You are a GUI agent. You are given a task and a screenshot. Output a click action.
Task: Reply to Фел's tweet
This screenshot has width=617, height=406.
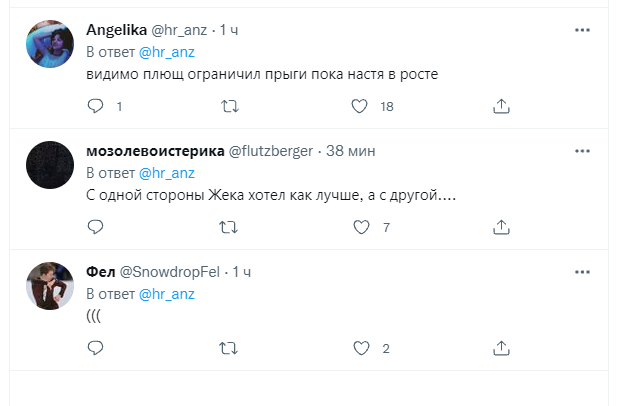pyautogui.click(x=95, y=348)
